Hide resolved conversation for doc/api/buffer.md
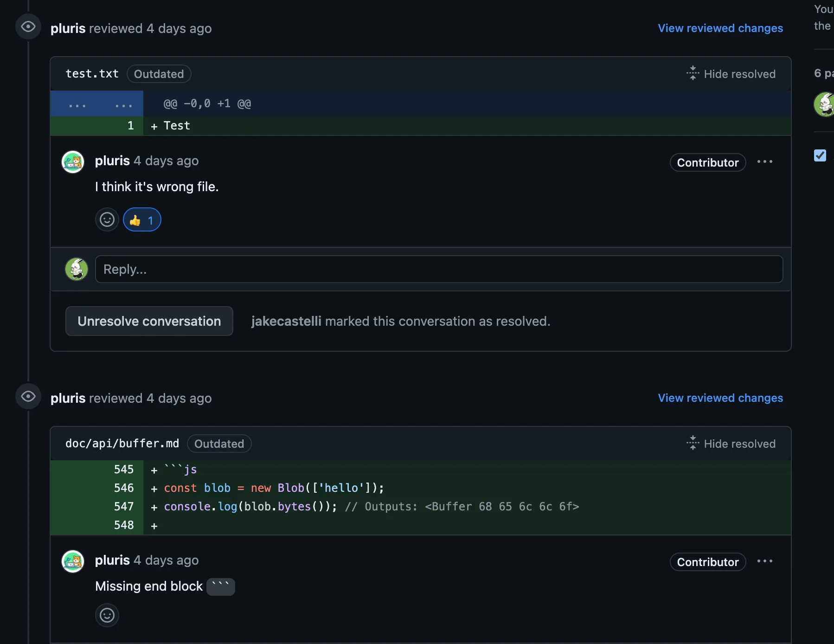Image resolution: width=834 pixels, height=644 pixels. coord(731,444)
